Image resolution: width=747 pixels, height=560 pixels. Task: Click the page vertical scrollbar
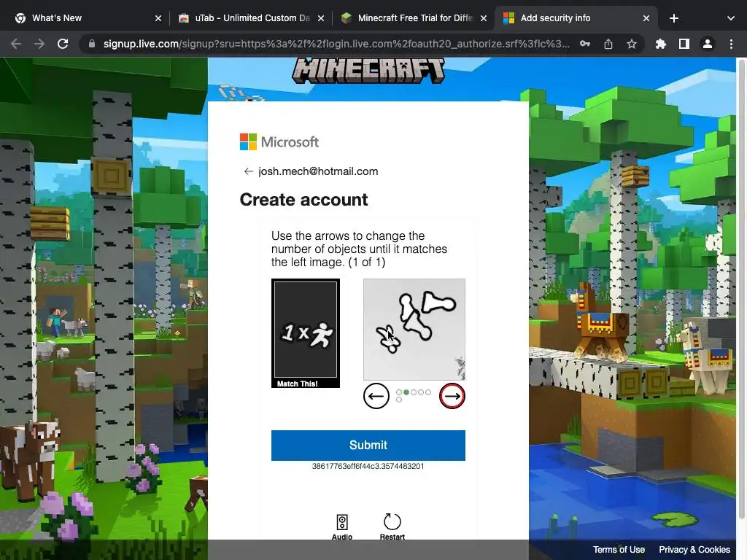[x=741, y=289]
